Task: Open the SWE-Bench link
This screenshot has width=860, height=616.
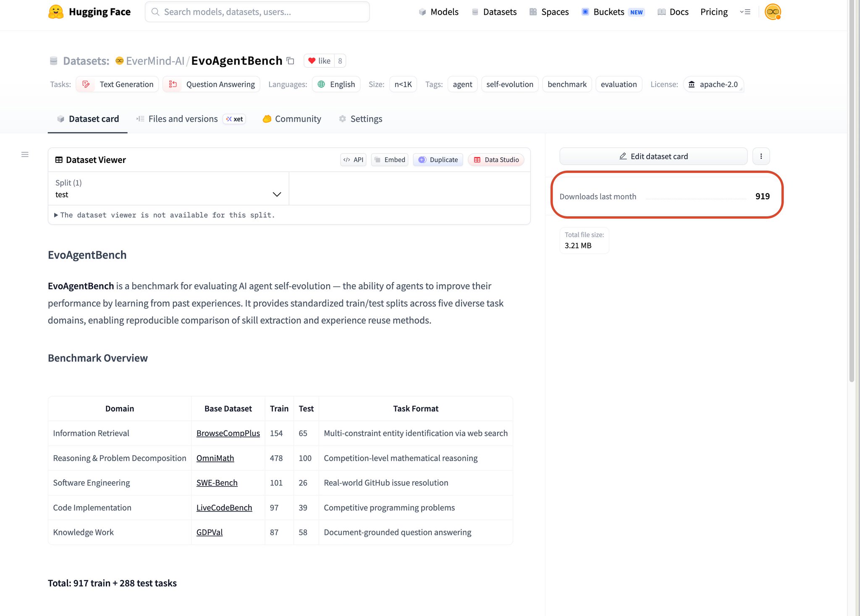Action: pyautogui.click(x=217, y=483)
